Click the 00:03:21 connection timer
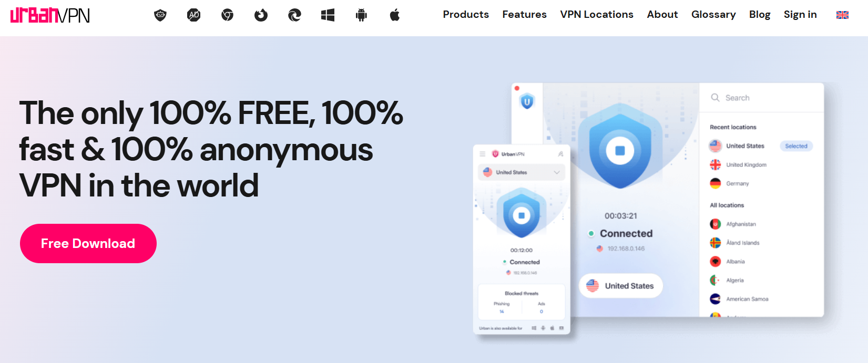 point(620,216)
